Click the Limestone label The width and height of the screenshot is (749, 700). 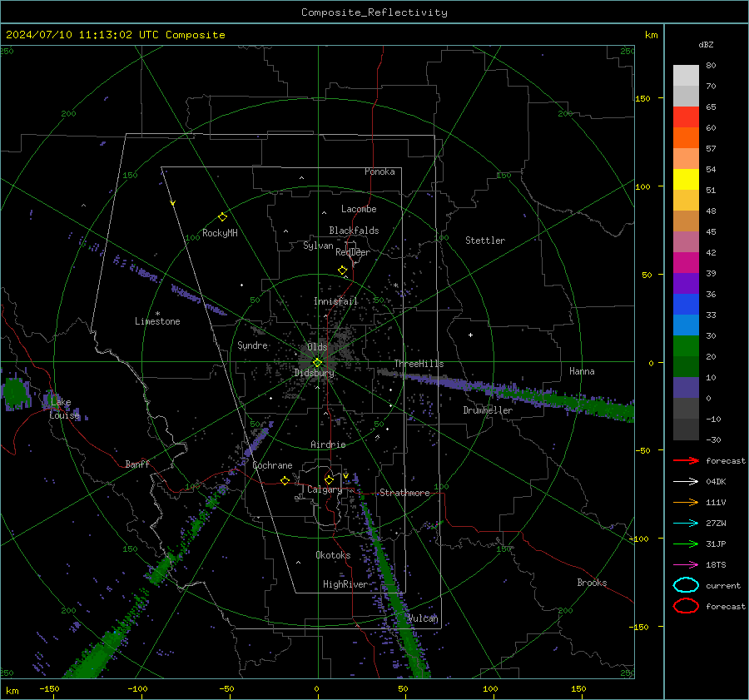[157, 321]
